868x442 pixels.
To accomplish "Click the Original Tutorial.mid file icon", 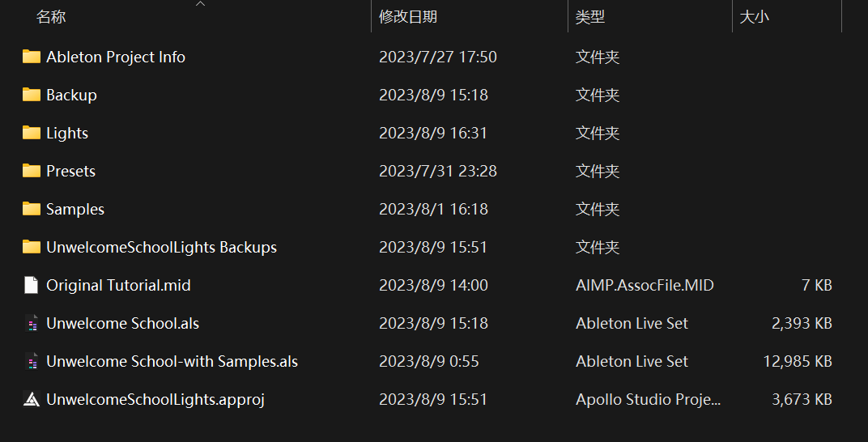I will click(x=32, y=285).
